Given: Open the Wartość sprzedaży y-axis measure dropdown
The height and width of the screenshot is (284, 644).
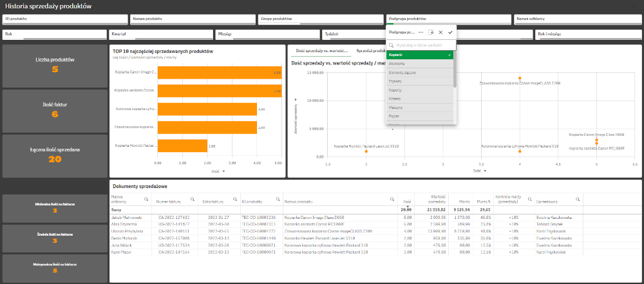Looking at the screenshot, I should pos(296,116).
